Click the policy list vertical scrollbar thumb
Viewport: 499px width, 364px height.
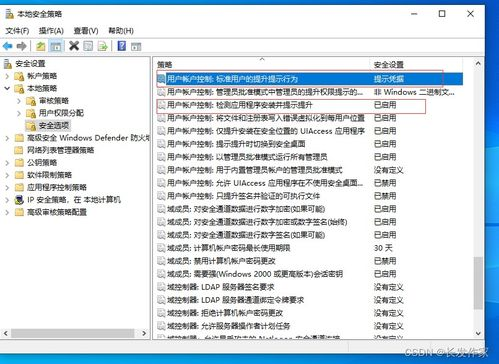(x=478, y=283)
